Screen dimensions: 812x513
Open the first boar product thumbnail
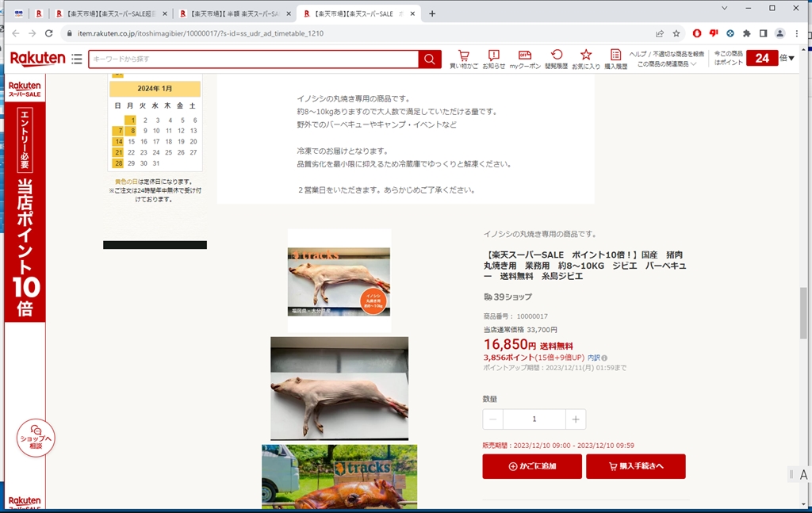click(339, 281)
